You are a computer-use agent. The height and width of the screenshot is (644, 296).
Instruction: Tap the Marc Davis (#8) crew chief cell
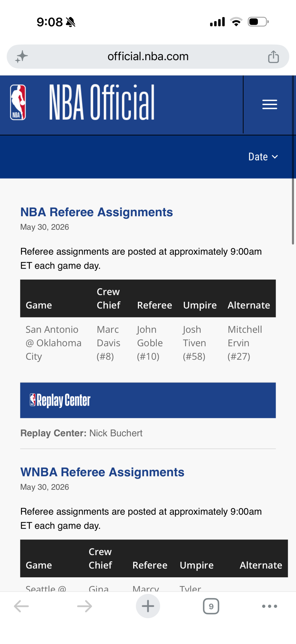point(109,343)
